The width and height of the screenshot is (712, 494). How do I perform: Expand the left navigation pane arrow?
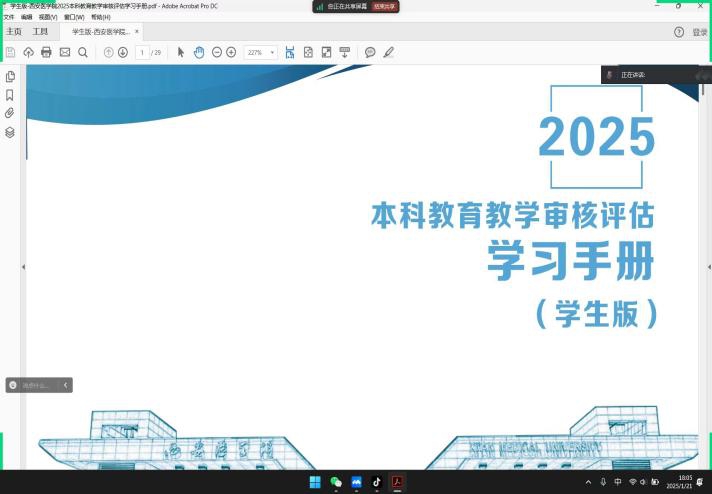coord(23,267)
